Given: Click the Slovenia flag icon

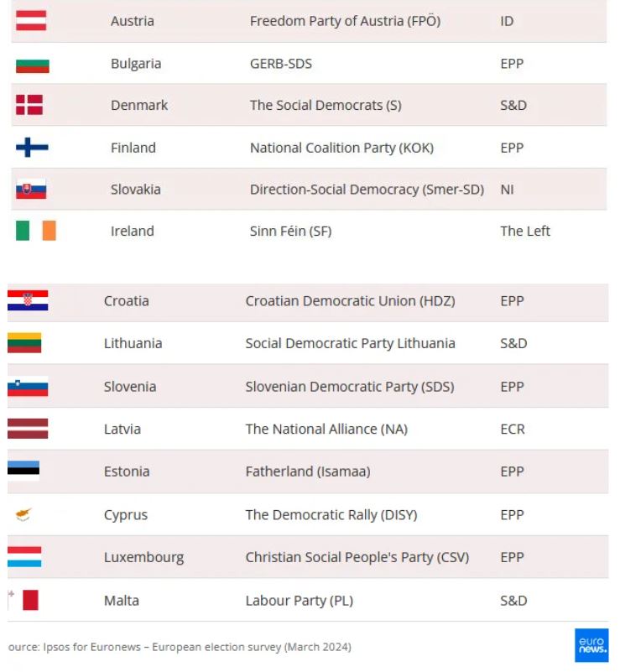Looking at the screenshot, I should tap(28, 387).
